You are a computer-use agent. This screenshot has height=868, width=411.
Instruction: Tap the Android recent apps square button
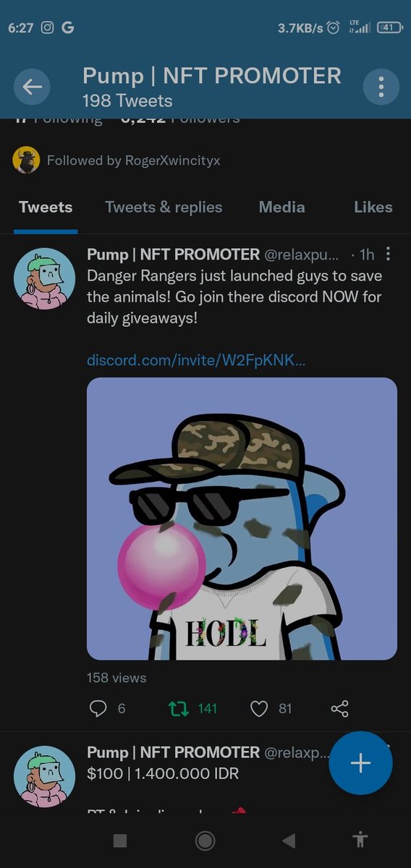pyautogui.click(x=121, y=841)
